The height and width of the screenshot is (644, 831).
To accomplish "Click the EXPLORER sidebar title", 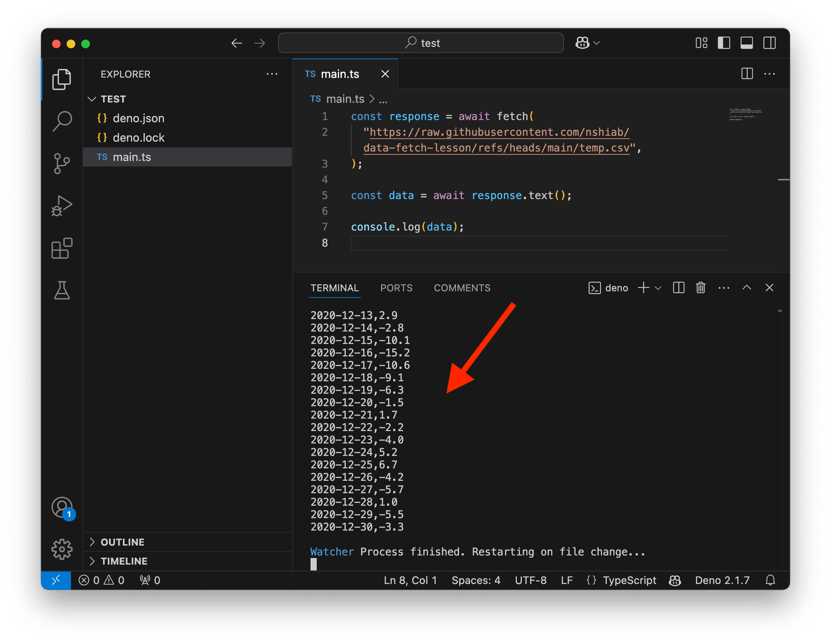I will [x=125, y=74].
